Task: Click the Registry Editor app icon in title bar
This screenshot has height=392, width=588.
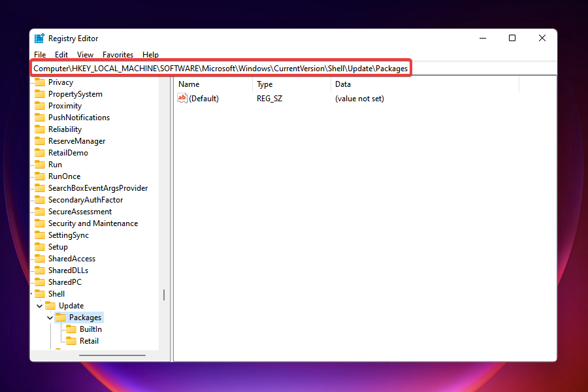Action: [x=40, y=39]
